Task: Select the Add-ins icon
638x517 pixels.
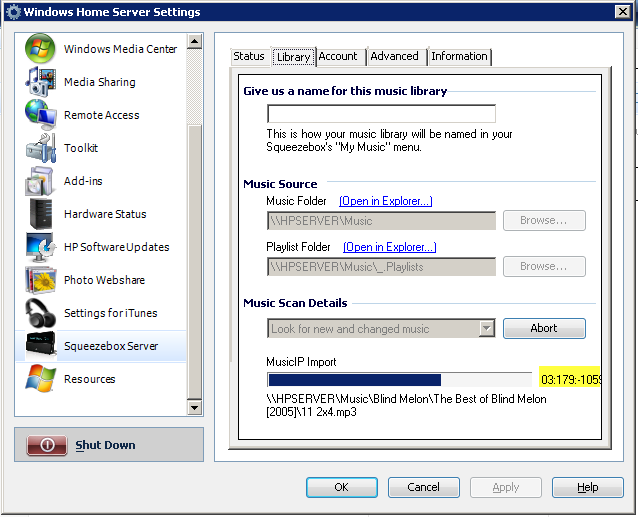Action: click(x=40, y=181)
